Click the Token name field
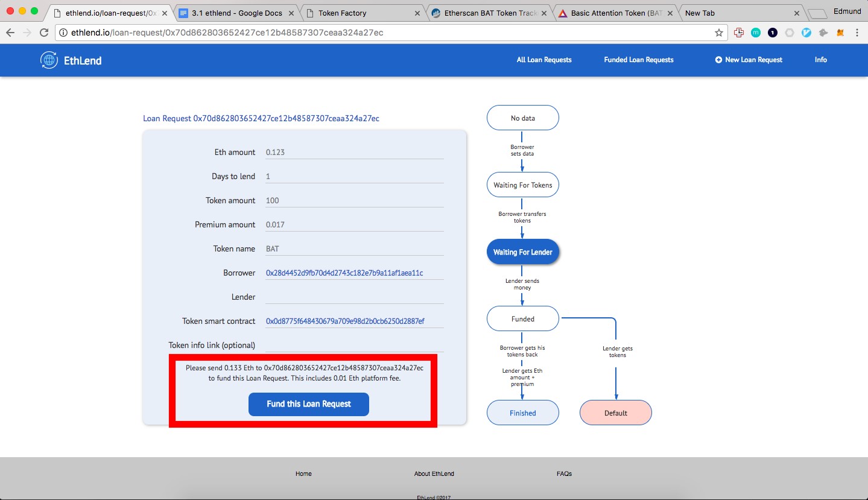 pos(355,248)
